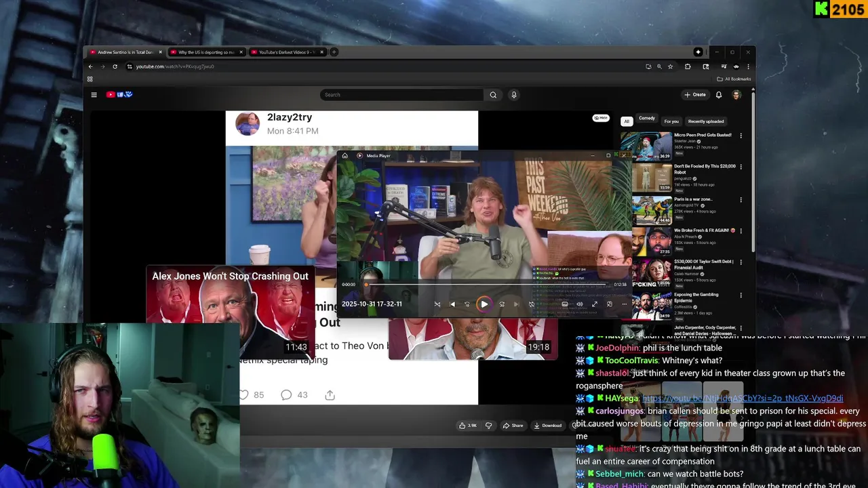Click the Media Player seek bar
Image resolution: width=868 pixels, height=488 pixels.
(485, 285)
